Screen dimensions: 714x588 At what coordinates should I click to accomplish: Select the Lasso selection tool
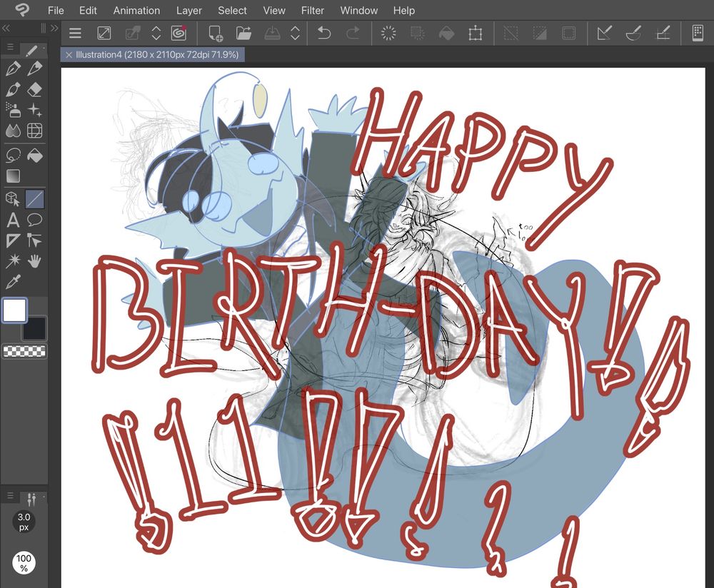pyautogui.click(x=13, y=155)
